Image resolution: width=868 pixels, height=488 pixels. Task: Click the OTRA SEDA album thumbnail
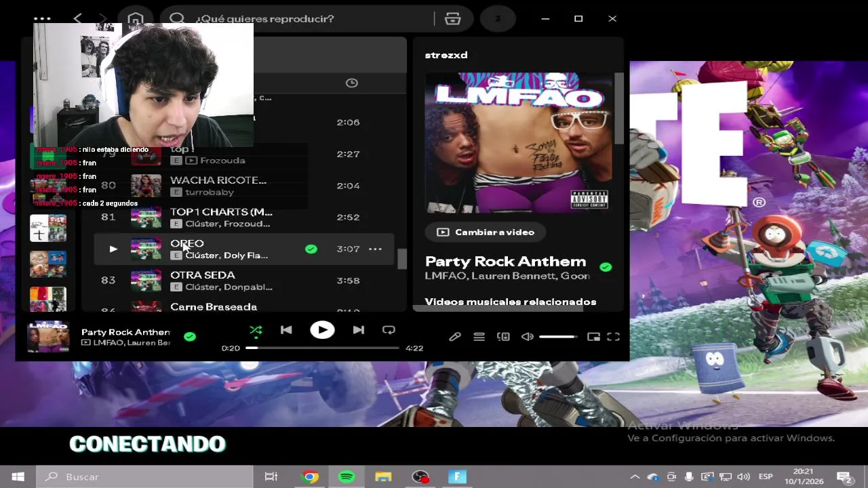tap(146, 281)
